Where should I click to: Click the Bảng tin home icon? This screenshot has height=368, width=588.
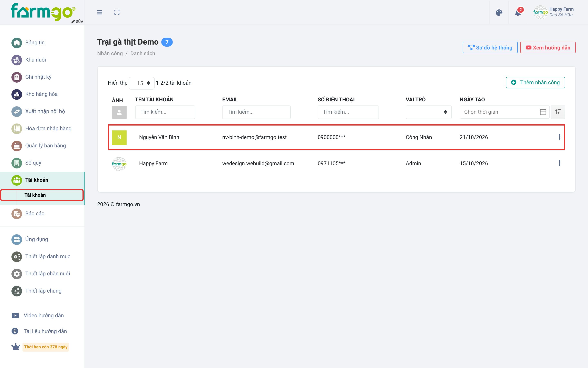click(17, 43)
